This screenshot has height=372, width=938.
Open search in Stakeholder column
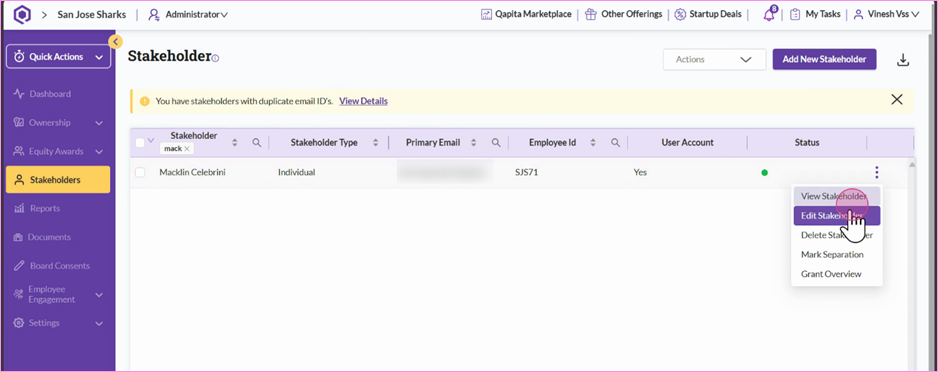click(257, 142)
